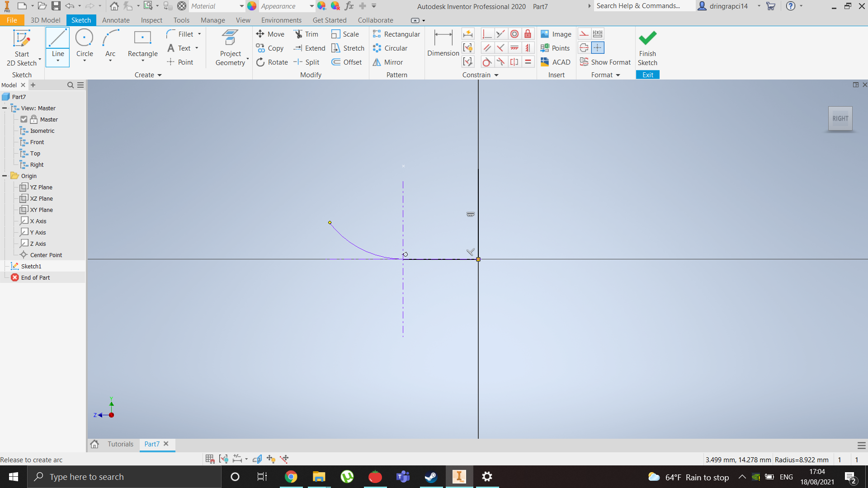Click the Material color wheel swatch
The image size is (868, 488).
[252, 6]
